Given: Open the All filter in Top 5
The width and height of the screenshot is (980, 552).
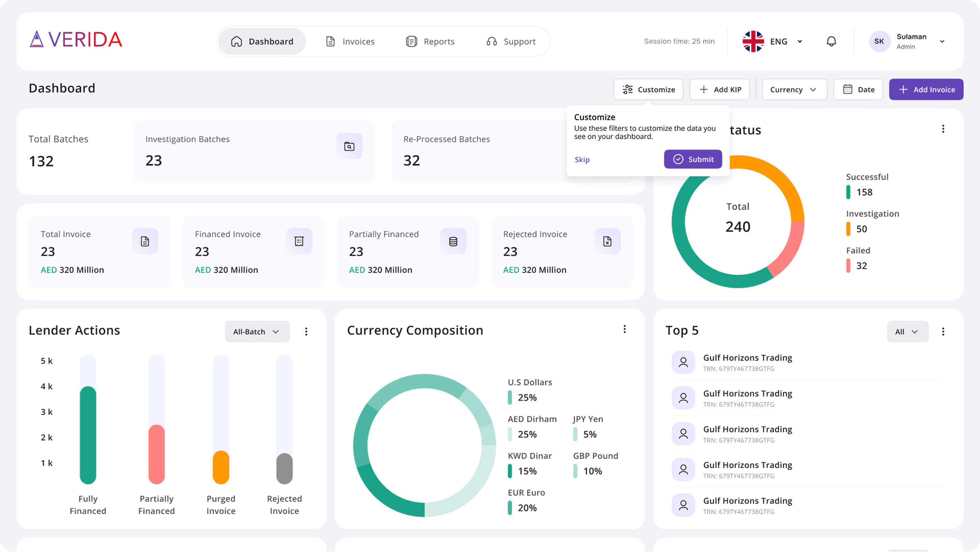Looking at the screenshot, I should point(907,331).
